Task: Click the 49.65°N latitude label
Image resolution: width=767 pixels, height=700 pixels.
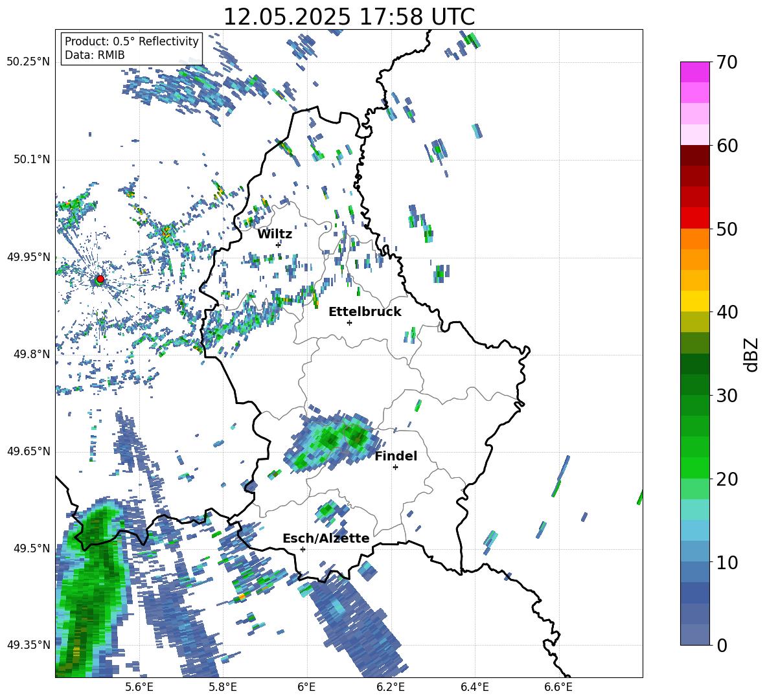Action: 29,451
